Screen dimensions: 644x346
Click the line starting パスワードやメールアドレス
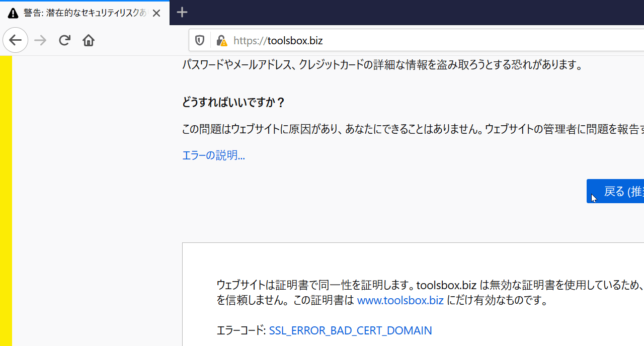click(x=382, y=65)
